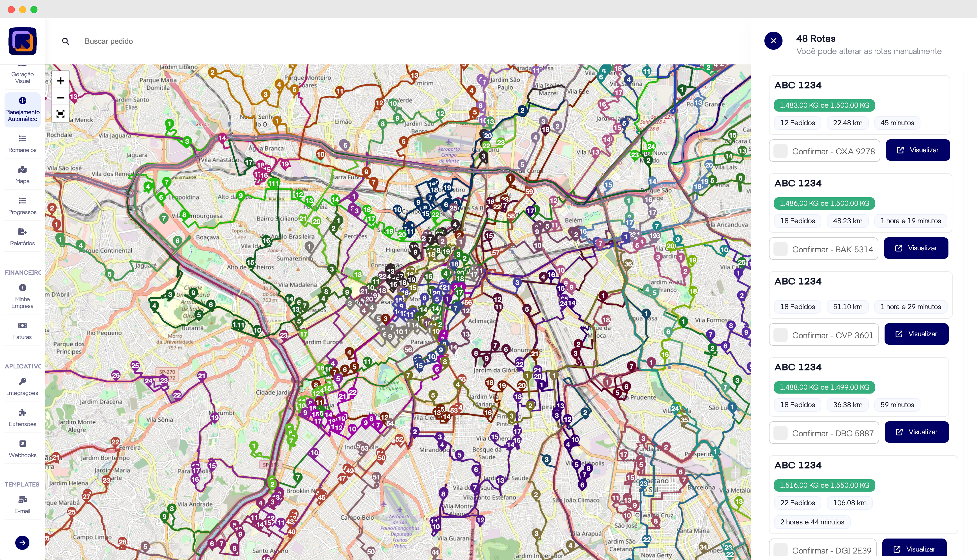The height and width of the screenshot is (560, 977).
Task: Click the 22.48 km chip
Action: (848, 123)
